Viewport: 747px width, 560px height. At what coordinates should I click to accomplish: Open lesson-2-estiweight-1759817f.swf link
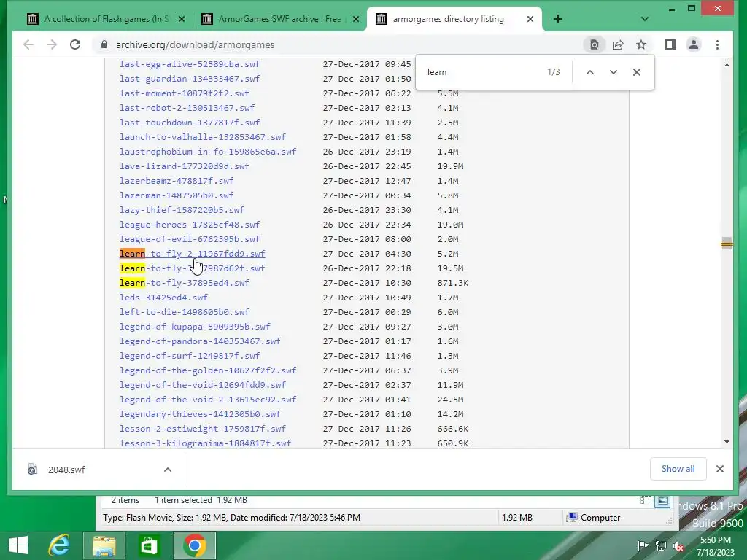(203, 429)
